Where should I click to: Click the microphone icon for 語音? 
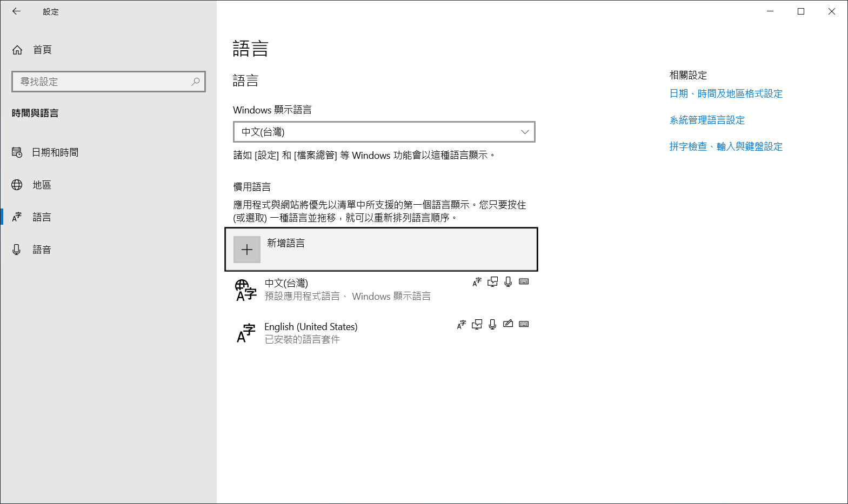tap(17, 250)
